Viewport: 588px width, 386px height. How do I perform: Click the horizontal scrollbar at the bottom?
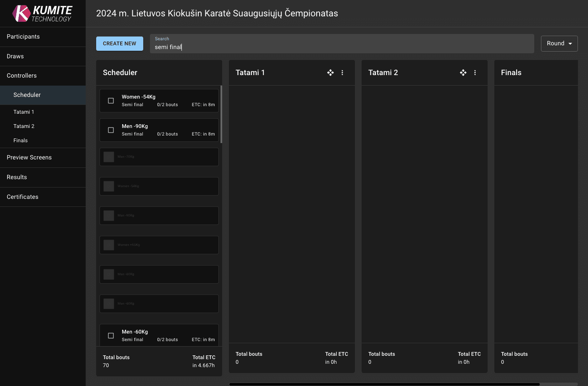384,384
